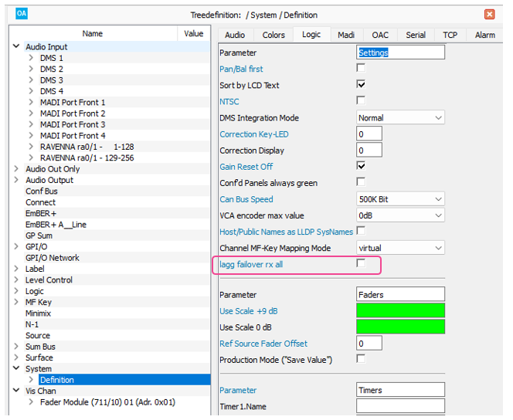Select MADI Port Front 3 in tree
The width and height of the screenshot is (513, 420).
click(73, 124)
